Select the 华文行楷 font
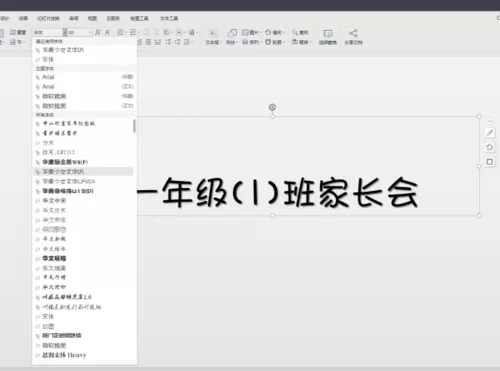The image size is (500, 371). tap(83, 277)
